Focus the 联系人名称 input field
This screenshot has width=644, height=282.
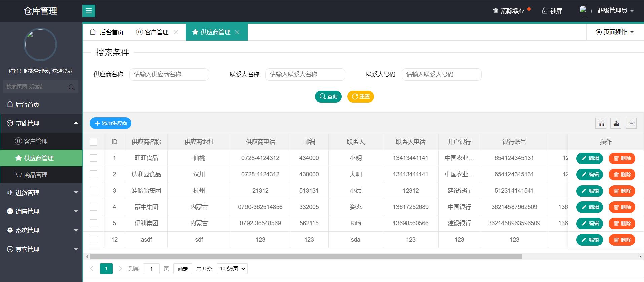click(305, 74)
